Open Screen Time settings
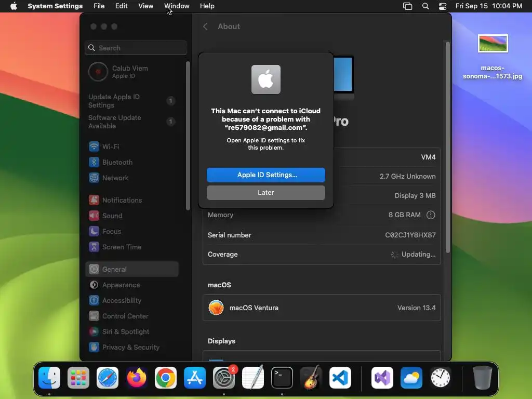Screen dimensions: 532x399 (x=132, y=247)
